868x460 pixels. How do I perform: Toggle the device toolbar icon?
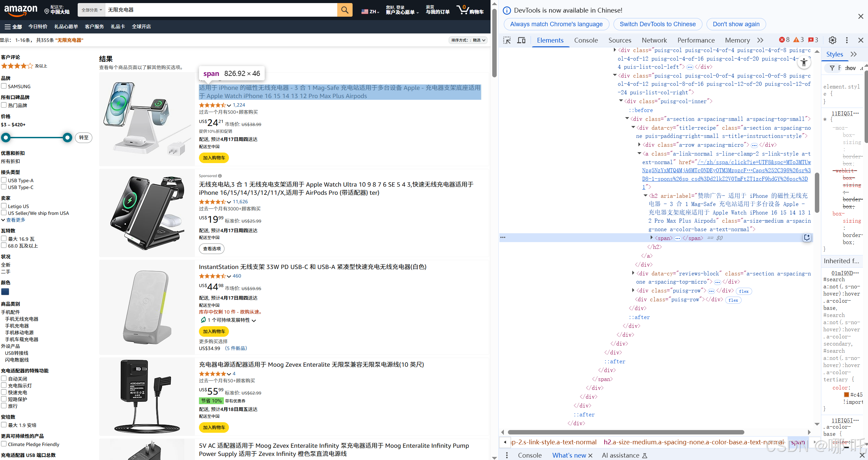(x=521, y=40)
